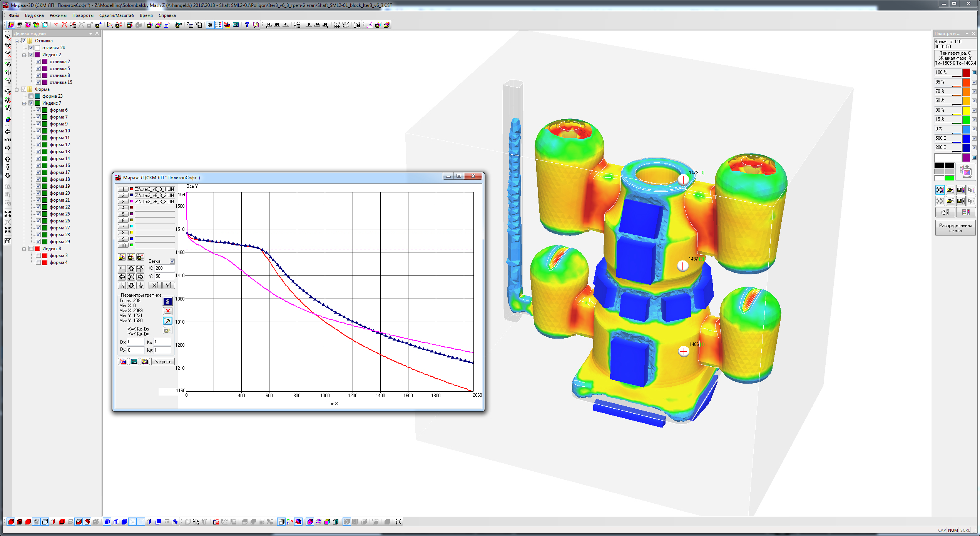Image resolution: width=980 pixels, height=536 pixels.
Task: Click jump to first time step icon
Action: coord(269,25)
